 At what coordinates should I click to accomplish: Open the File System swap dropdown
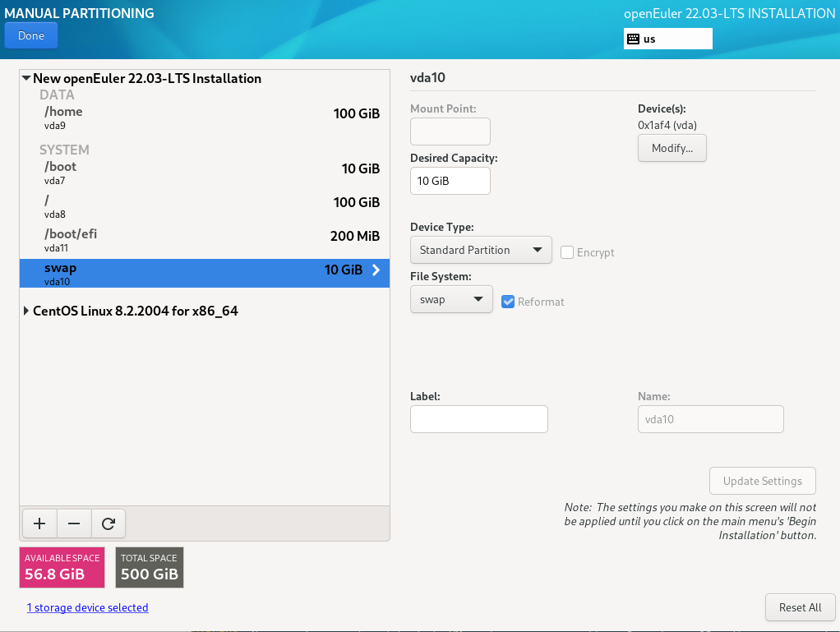(451, 299)
